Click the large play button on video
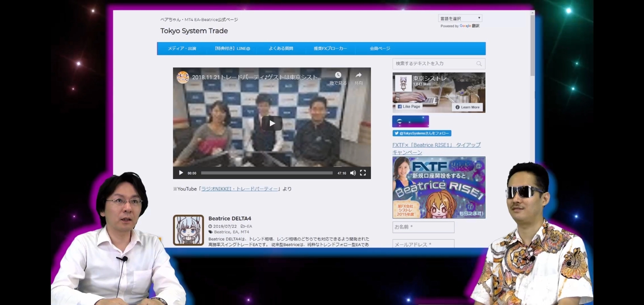644x305 pixels. (272, 123)
